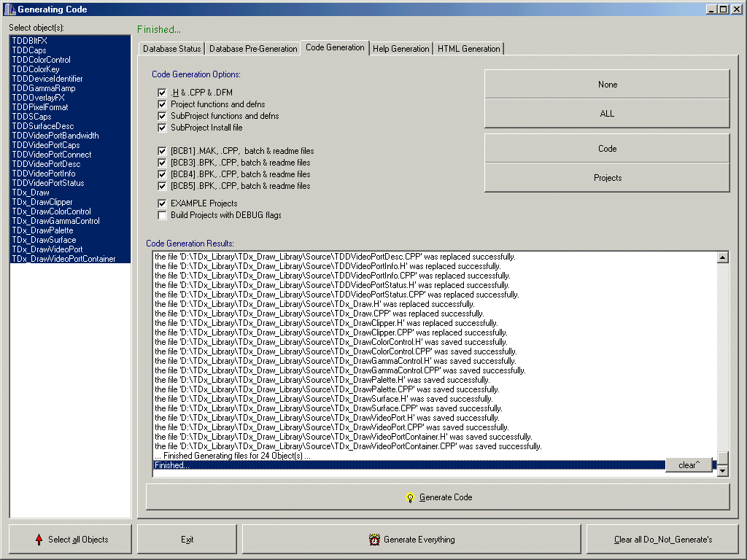
Task: Open the HTML Generation tab
Action: click(468, 49)
